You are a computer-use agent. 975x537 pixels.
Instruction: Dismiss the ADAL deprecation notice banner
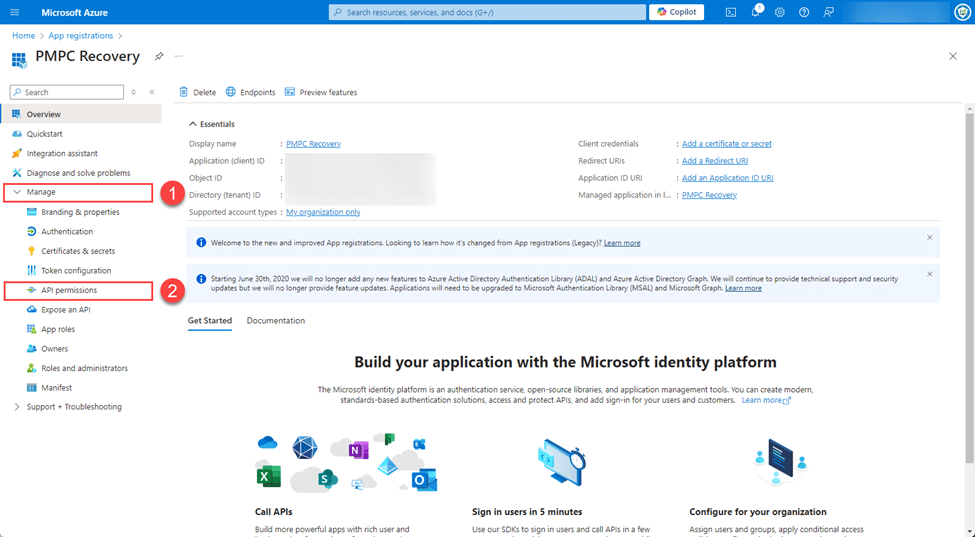click(x=929, y=274)
